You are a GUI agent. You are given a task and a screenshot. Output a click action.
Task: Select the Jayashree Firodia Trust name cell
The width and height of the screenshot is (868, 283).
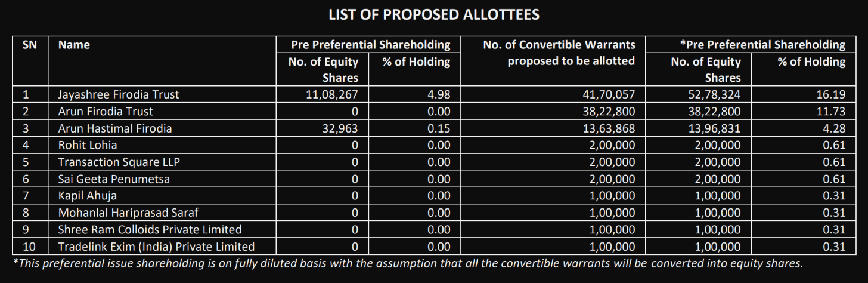(x=118, y=94)
